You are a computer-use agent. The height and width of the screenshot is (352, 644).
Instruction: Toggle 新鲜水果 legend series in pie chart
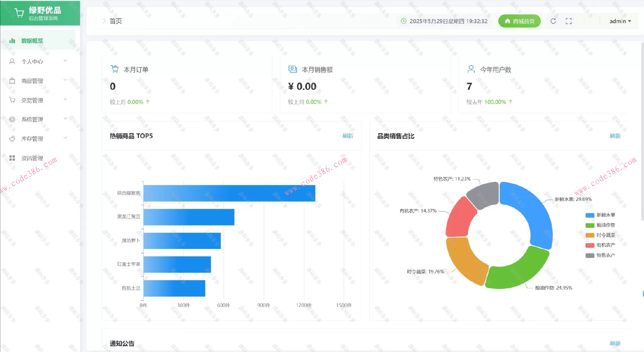(x=600, y=215)
